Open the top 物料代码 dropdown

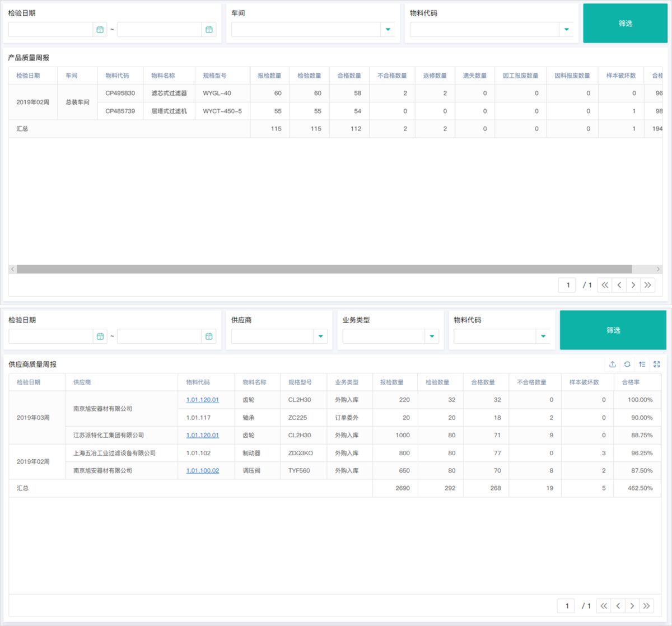(x=566, y=30)
